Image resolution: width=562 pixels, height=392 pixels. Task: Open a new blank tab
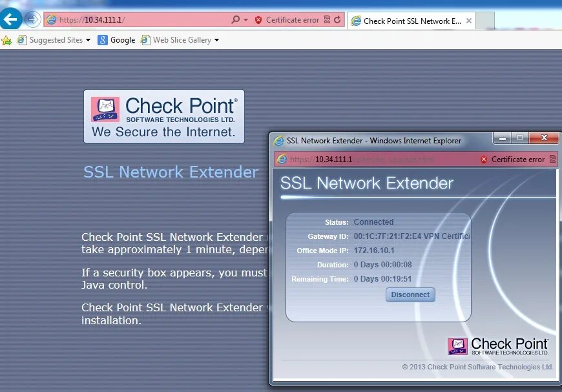pos(485,21)
